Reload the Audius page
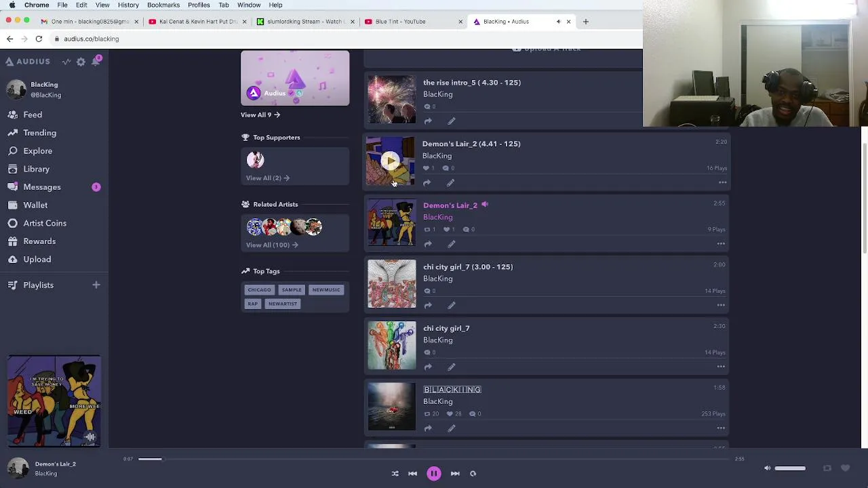868x488 pixels. (x=39, y=39)
